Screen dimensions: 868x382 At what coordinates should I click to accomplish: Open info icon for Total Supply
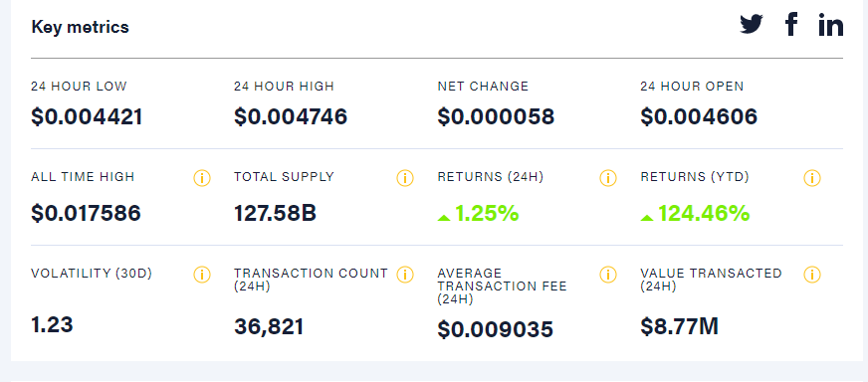pos(405,178)
